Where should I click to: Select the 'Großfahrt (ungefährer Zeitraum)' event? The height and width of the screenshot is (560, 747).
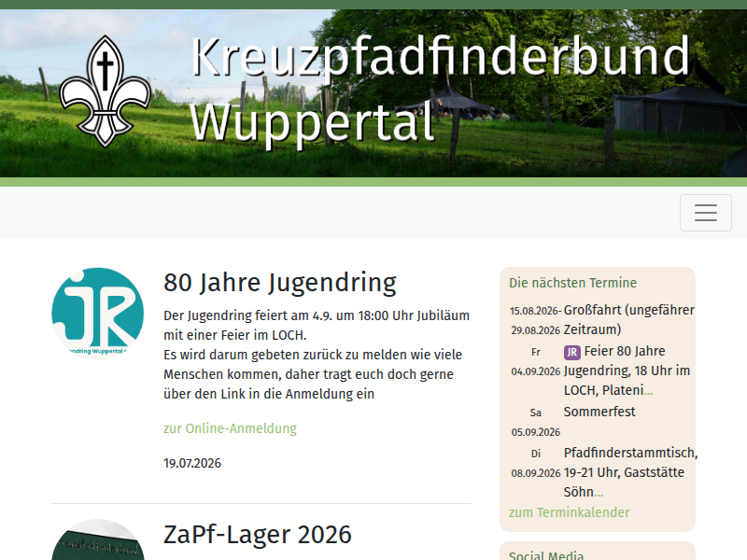(x=628, y=319)
